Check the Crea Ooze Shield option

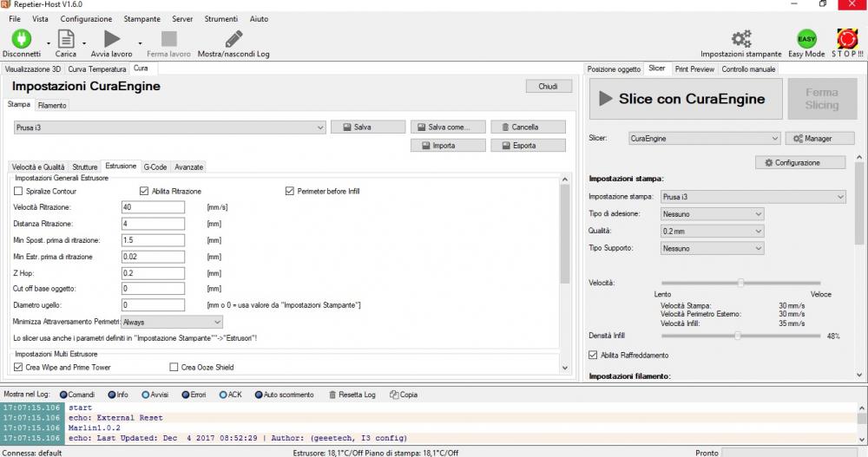[x=174, y=368]
